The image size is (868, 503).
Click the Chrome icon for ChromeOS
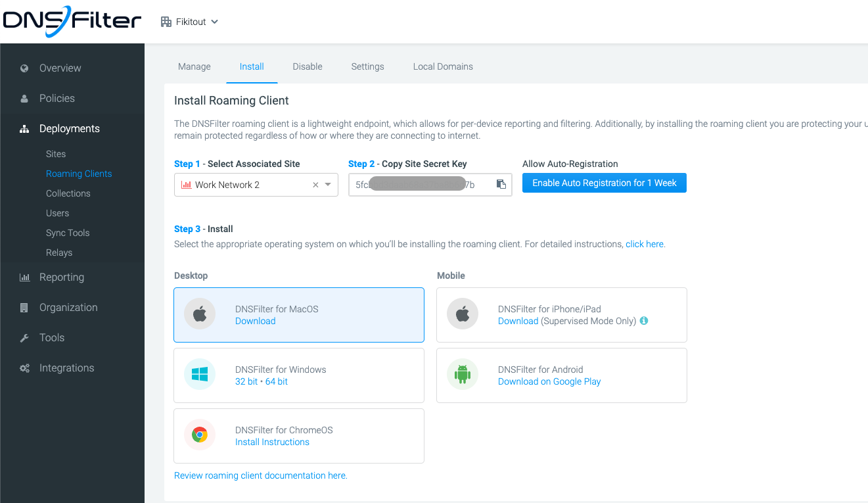click(x=200, y=435)
